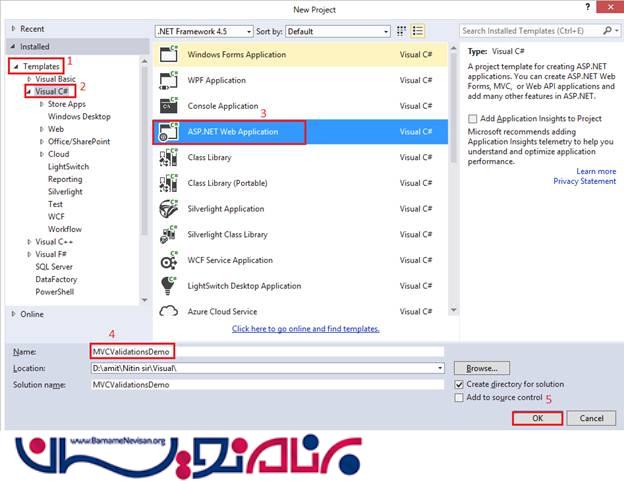Select the Web node under Visual C#
This screenshot has height=481, width=624.
click(56, 129)
